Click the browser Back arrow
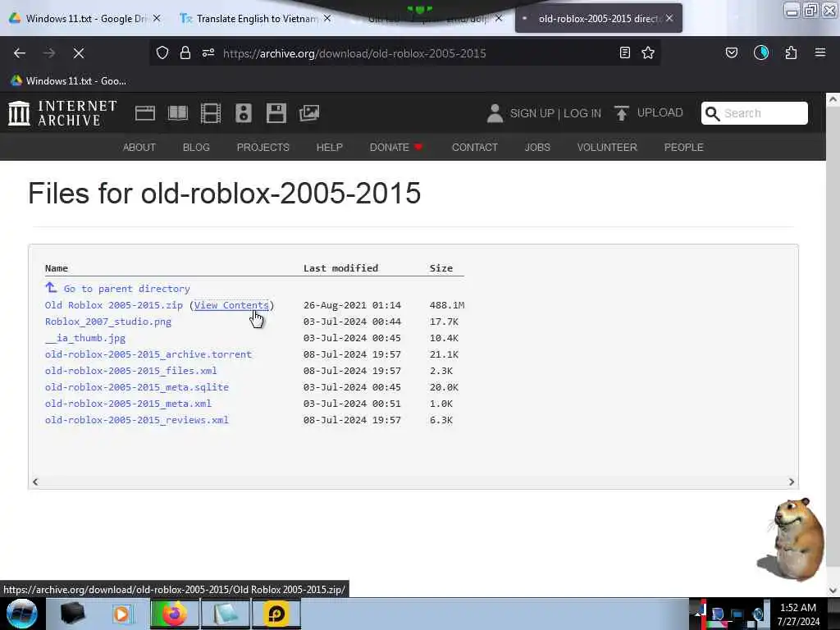840x630 pixels. [x=20, y=53]
